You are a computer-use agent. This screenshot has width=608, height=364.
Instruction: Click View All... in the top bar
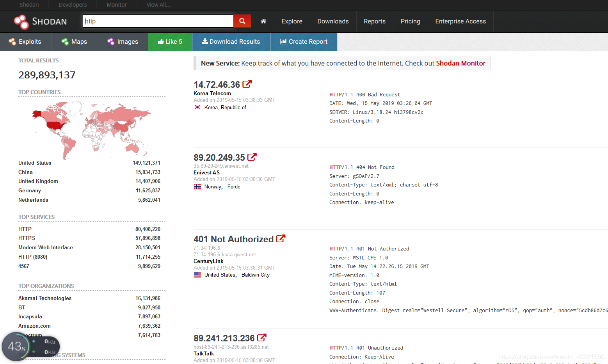[x=158, y=5]
